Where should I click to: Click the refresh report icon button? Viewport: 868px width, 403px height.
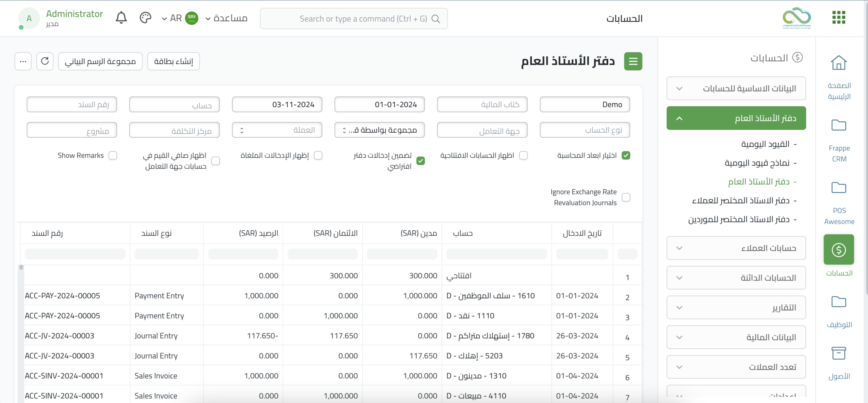(45, 61)
